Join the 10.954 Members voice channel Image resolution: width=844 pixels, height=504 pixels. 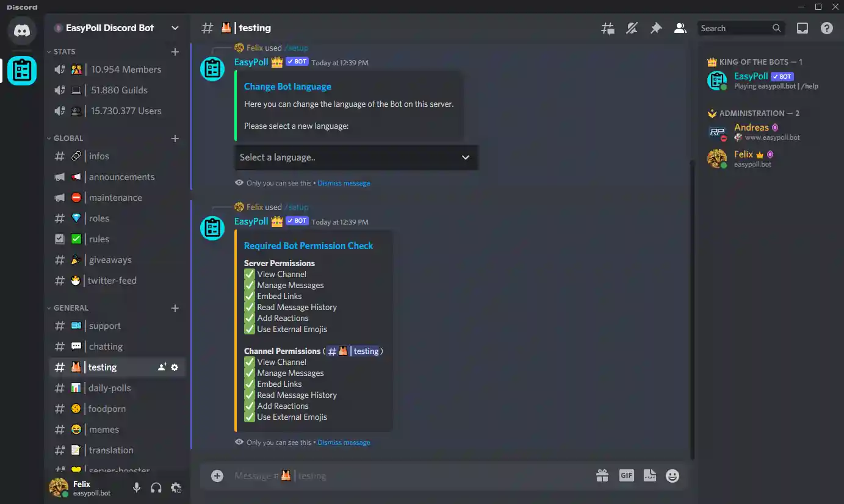117,70
